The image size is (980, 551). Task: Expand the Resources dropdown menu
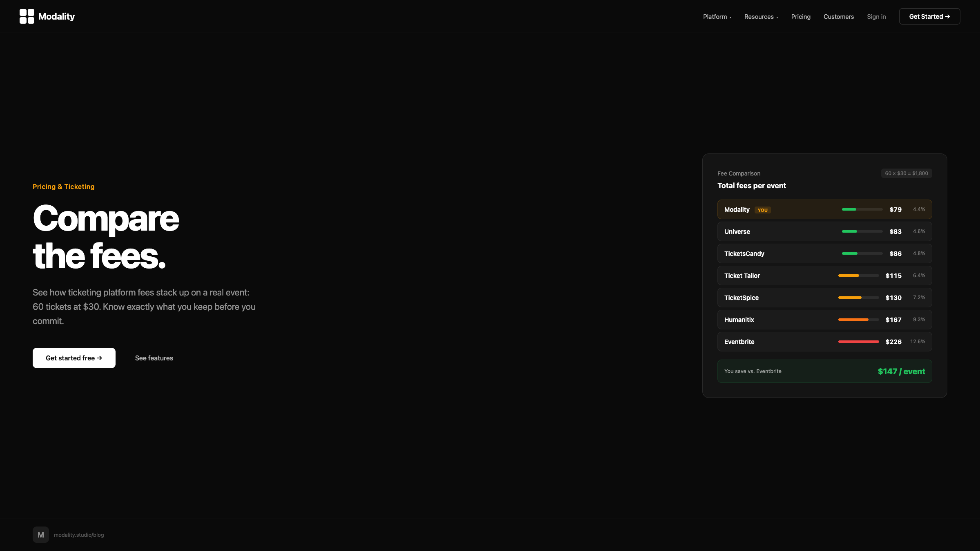tap(761, 17)
